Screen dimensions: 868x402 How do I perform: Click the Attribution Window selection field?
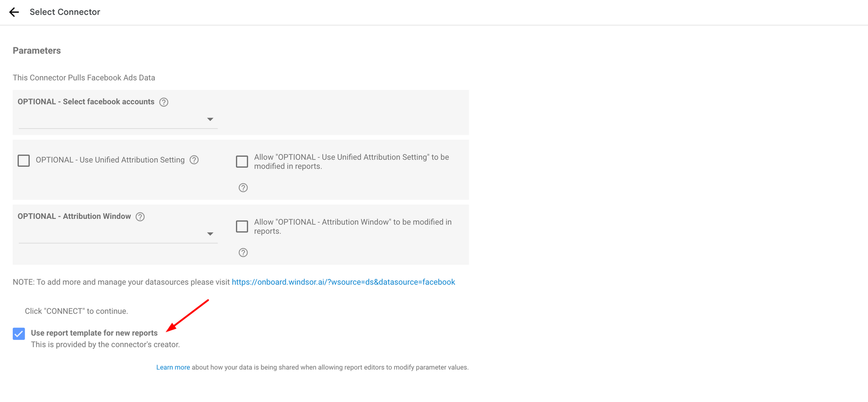tap(112, 235)
